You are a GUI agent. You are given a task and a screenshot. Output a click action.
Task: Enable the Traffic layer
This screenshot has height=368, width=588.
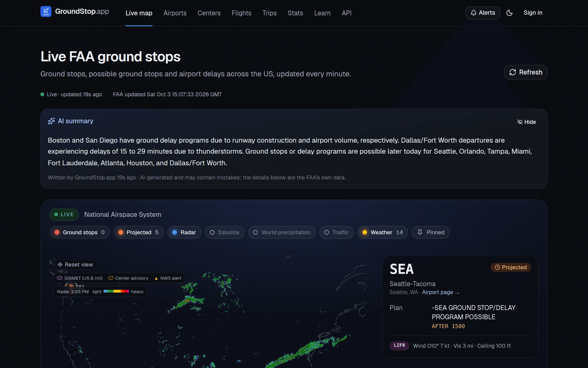(x=336, y=232)
